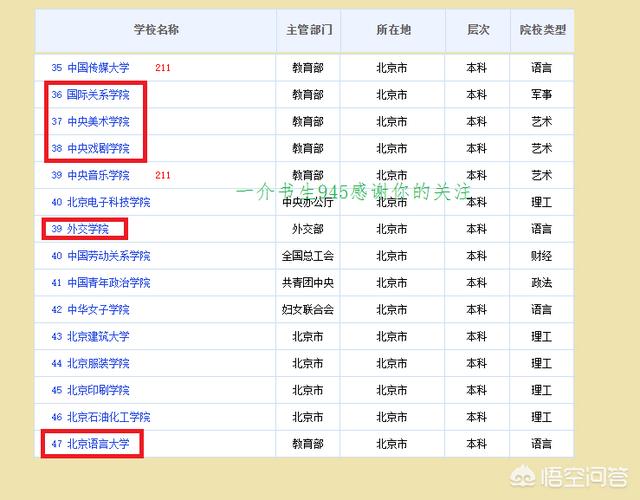This screenshot has width=640, height=500.
Task: Select 教育部 in the 中国传媒大学 row
Action: [x=308, y=68]
